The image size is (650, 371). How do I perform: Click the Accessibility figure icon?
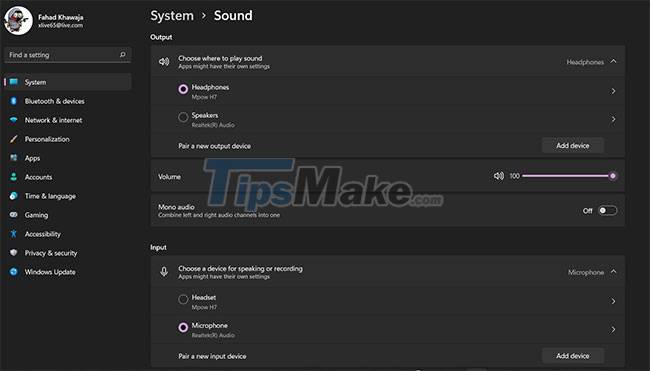[x=14, y=234]
